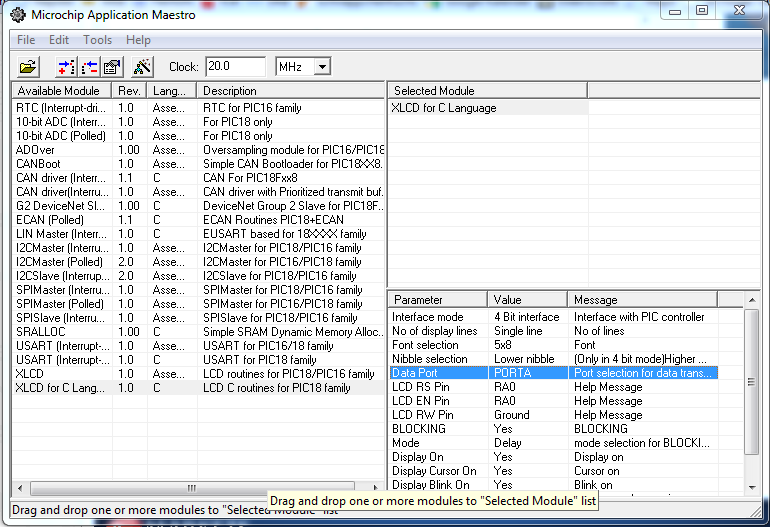
Task: Select the SRALLOC module row
Action: coord(198,332)
